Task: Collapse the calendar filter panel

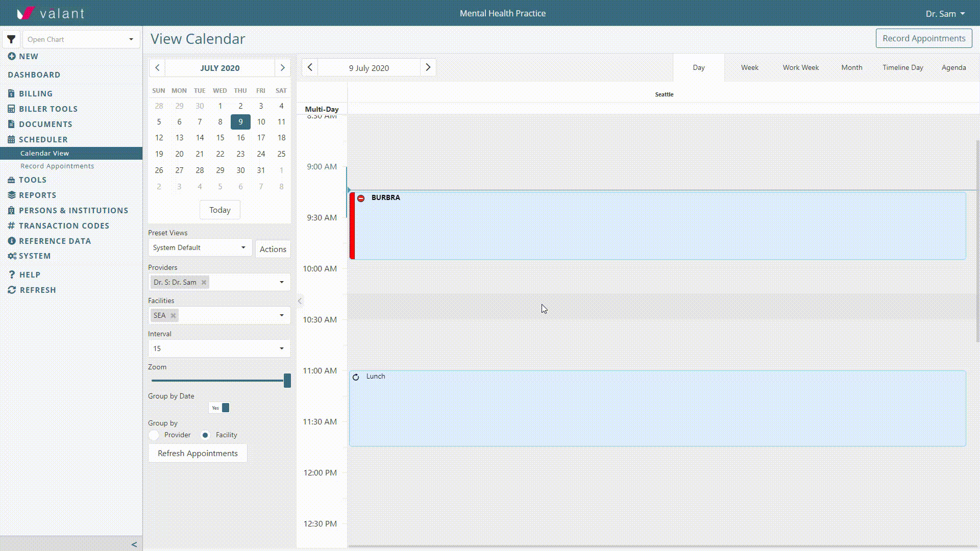Action: (x=300, y=301)
